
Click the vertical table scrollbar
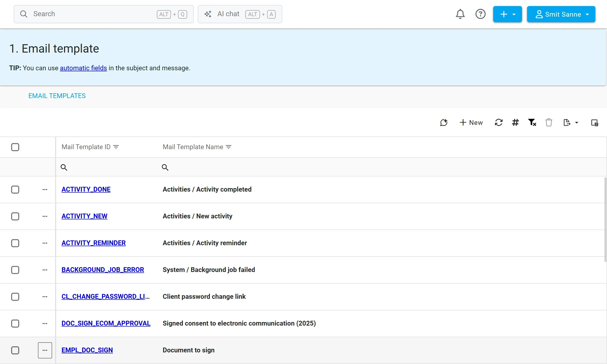click(x=605, y=219)
